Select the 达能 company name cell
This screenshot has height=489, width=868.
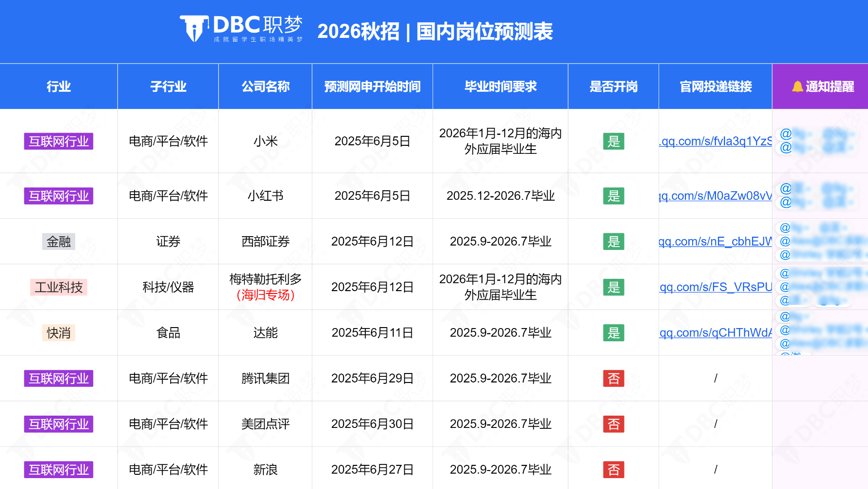click(265, 333)
